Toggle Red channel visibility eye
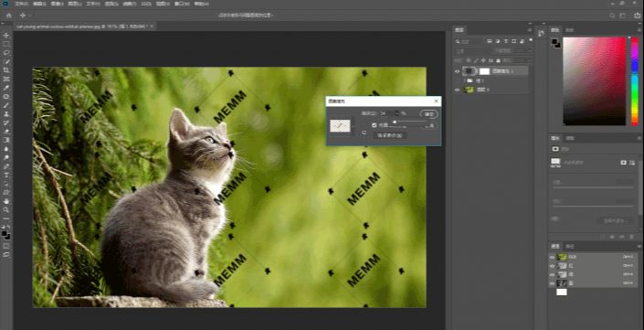The height and width of the screenshot is (330, 644). tap(552, 266)
